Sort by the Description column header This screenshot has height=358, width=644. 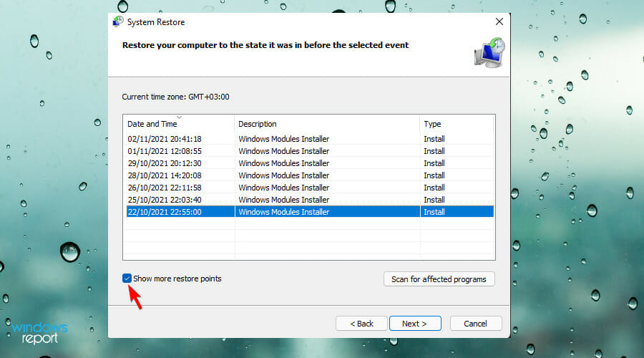[327, 124]
